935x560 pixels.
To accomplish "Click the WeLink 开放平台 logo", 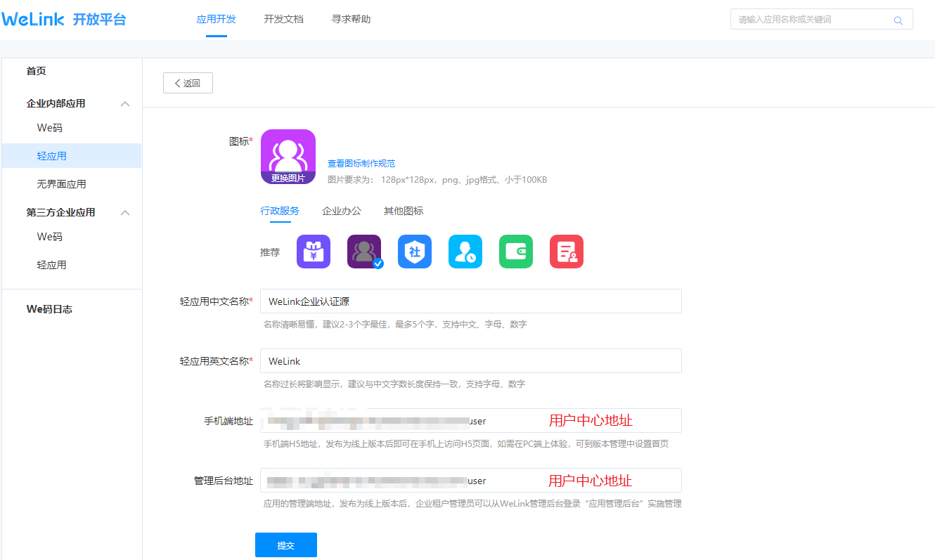I will (x=64, y=20).
